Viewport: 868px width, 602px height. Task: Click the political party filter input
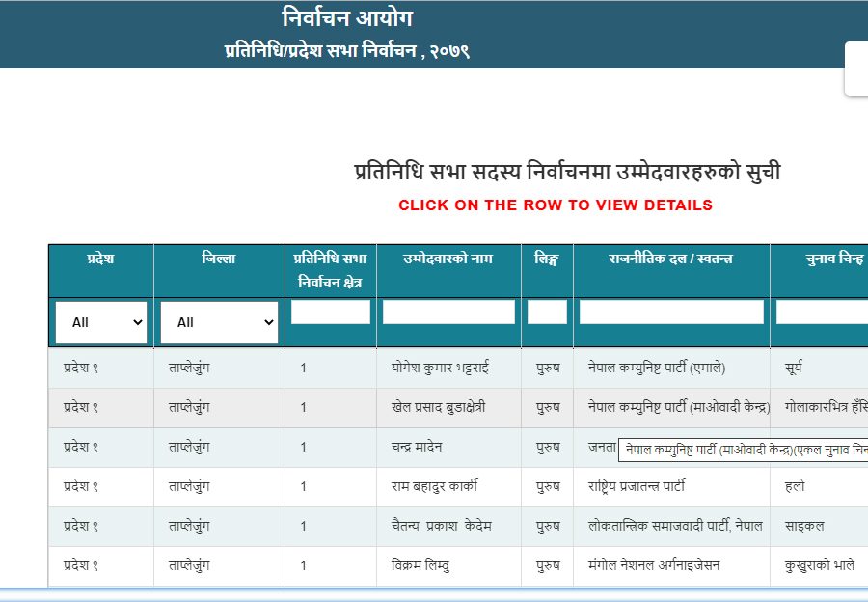(669, 312)
